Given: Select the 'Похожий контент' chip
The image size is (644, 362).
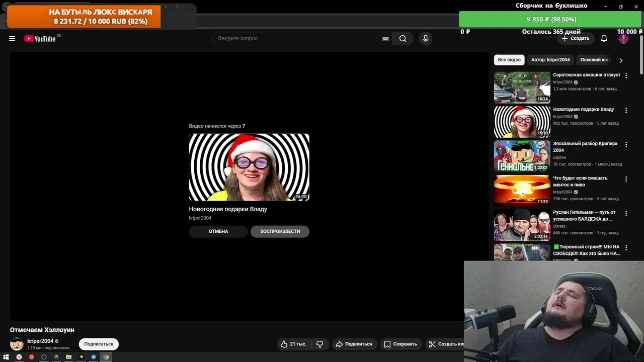Looking at the screenshot, I should click(595, 60).
